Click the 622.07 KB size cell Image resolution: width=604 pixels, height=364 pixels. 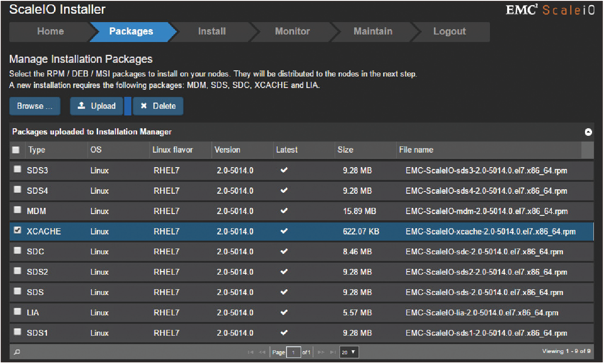pyautogui.click(x=361, y=231)
